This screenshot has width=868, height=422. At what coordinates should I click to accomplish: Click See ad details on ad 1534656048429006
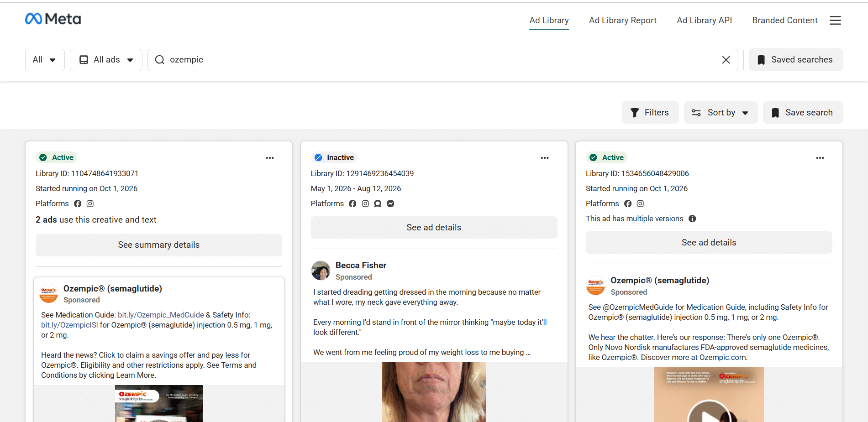pyautogui.click(x=709, y=243)
